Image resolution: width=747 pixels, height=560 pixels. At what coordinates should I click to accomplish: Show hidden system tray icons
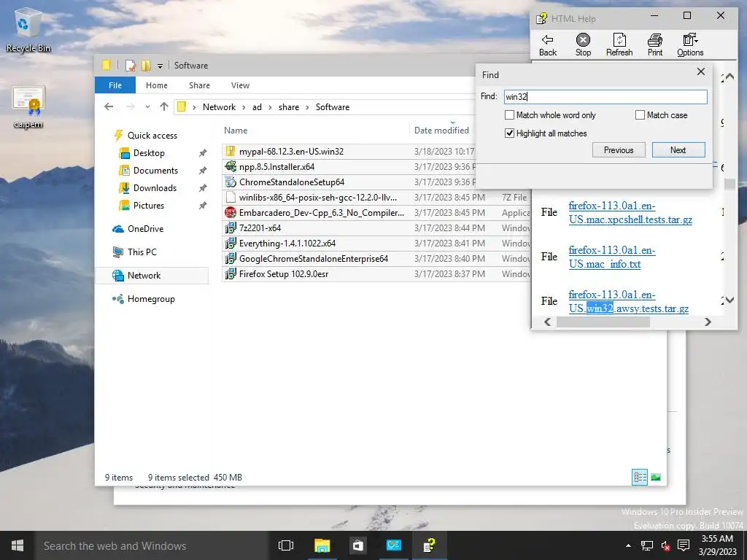628,545
